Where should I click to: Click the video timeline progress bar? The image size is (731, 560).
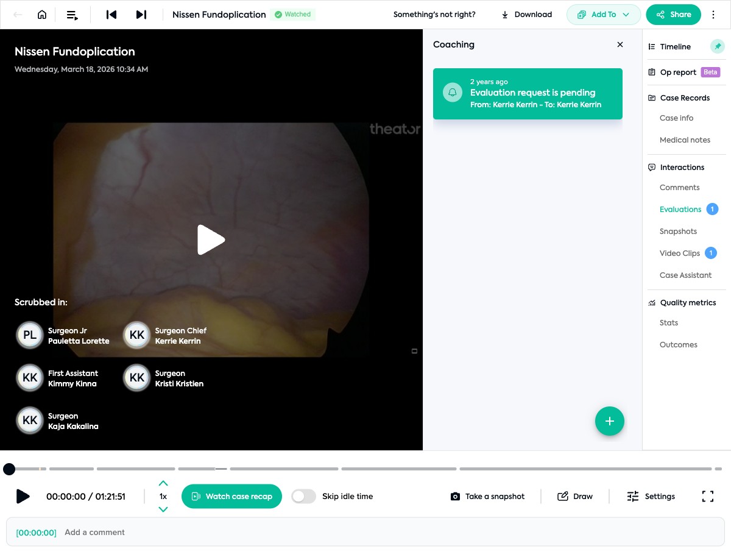365,469
